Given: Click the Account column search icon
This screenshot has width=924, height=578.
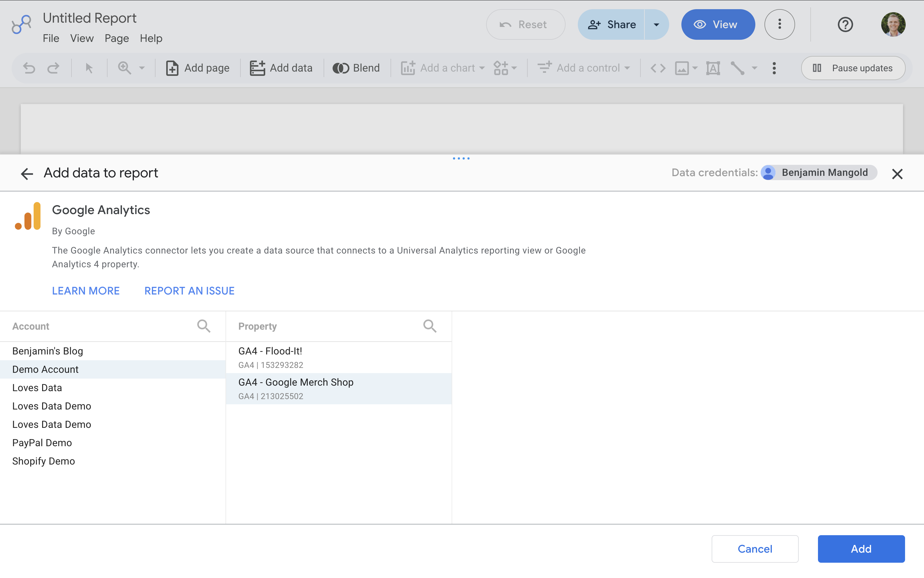Looking at the screenshot, I should coord(204,326).
